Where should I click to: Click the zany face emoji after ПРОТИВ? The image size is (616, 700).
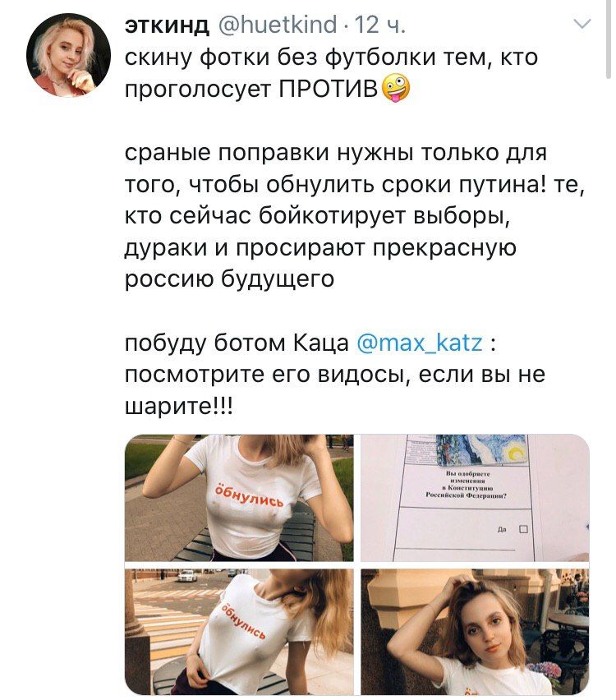click(x=396, y=89)
